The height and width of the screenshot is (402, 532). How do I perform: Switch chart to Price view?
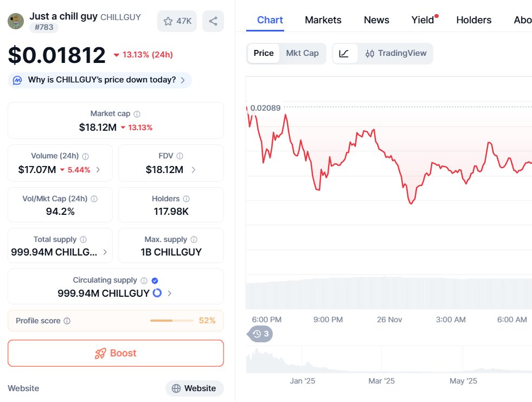264,53
